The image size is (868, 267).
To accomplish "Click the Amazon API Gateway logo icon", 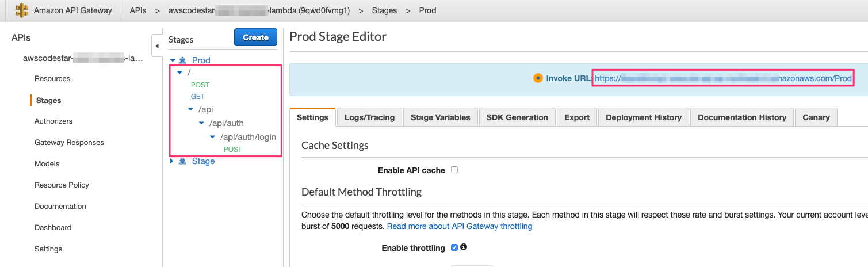I will click(22, 10).
